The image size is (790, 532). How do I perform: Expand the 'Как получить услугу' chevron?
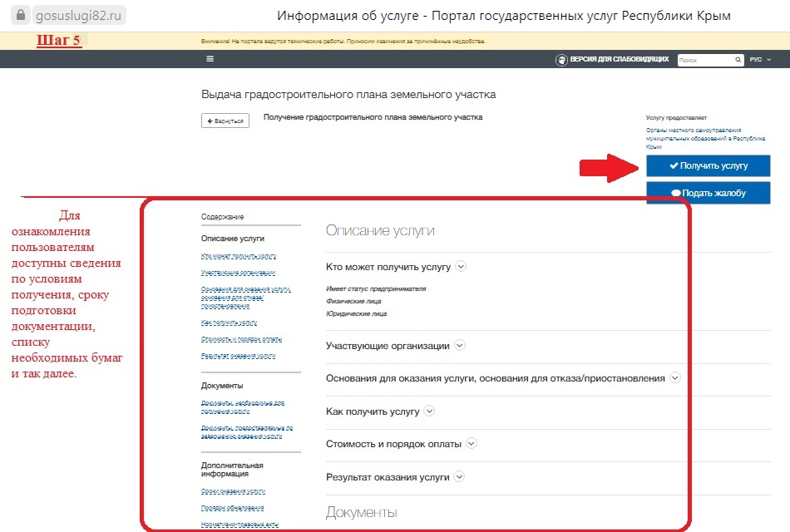pyautogui.click(x=429, y=411)
